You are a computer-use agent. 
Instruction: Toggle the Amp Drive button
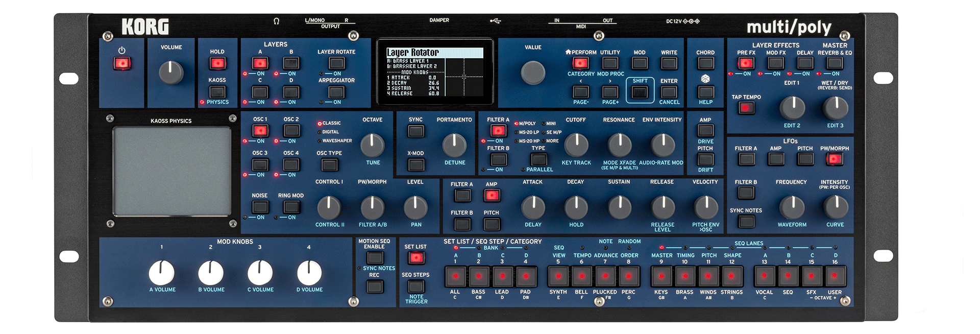(x=705, y=130)
